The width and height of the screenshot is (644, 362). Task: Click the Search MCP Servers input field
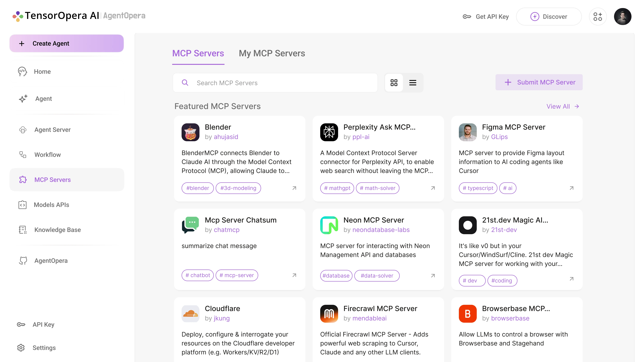coord(275,83)
